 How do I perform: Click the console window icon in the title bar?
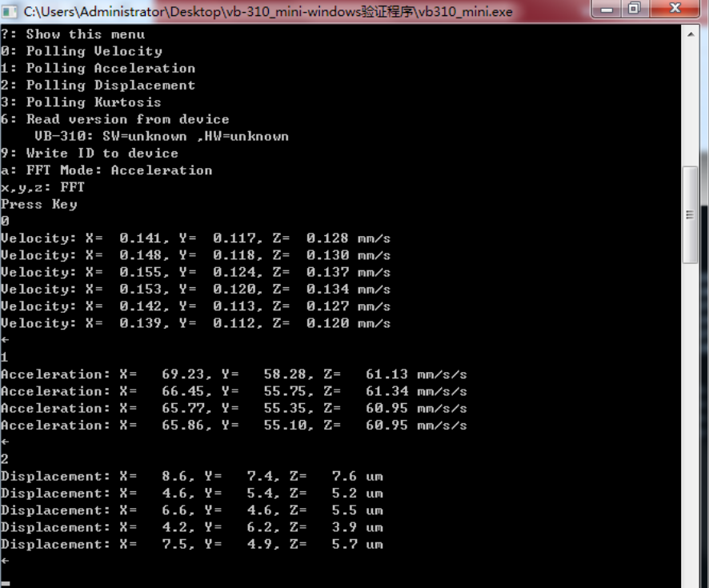click(11, 11)
